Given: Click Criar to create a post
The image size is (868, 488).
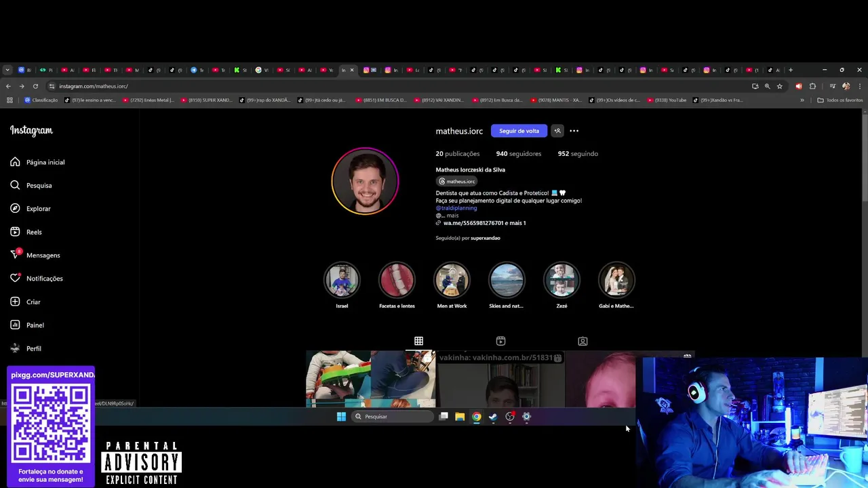Looking at the screenshot, I should 25,302.
